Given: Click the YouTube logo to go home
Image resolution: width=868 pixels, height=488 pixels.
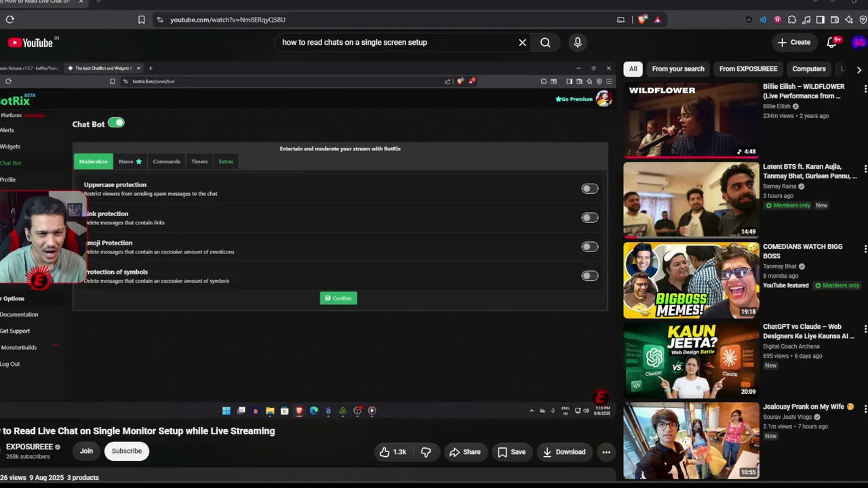Looking at the screenshot, I should pyautogui.click(x=31, y=43).
